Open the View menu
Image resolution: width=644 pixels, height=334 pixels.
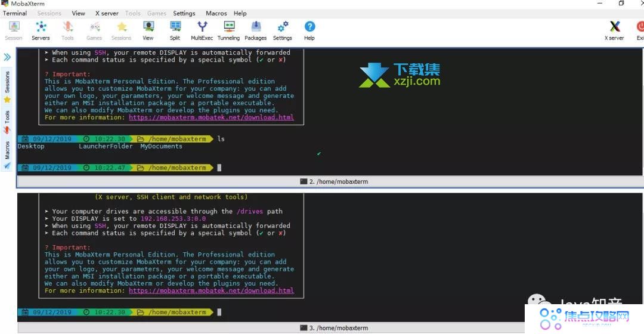(79, 13)
